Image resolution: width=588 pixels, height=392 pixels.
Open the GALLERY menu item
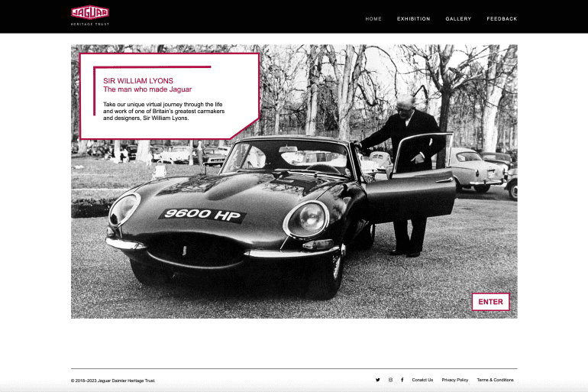[x=458, y=19]
